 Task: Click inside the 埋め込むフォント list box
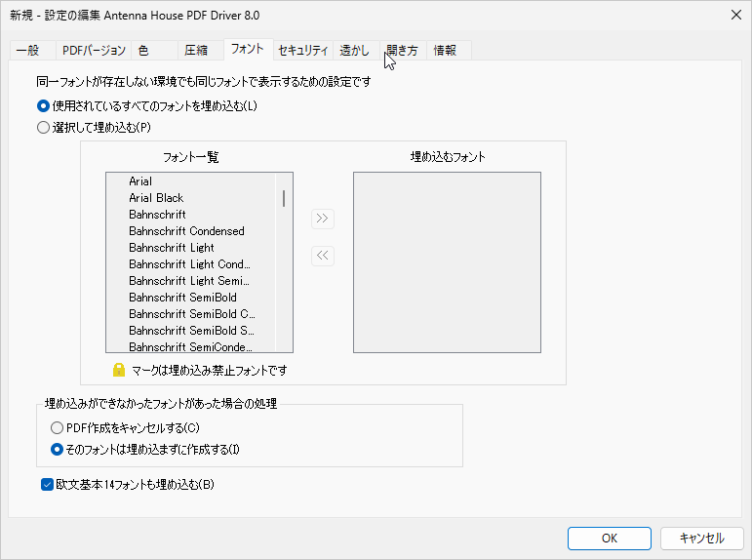coord(447,262)
